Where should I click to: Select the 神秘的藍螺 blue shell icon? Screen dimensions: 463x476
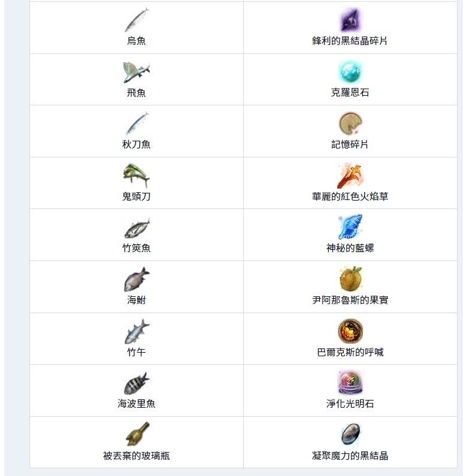pos(350,228)
